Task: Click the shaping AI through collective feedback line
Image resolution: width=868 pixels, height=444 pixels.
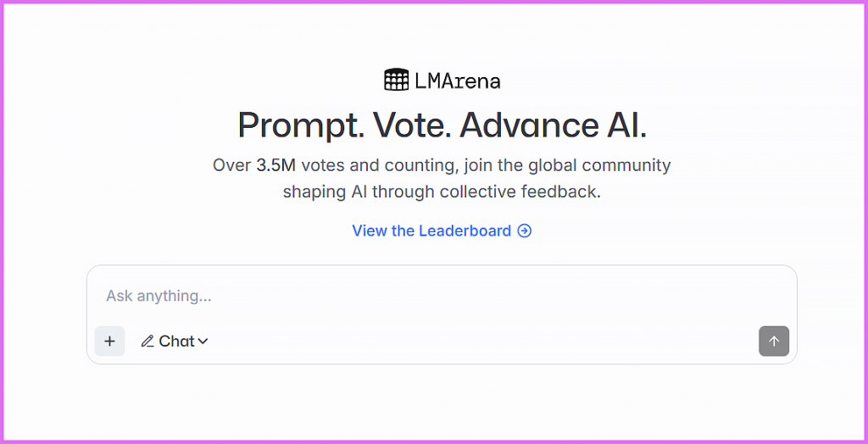Action: pos(442,191)
